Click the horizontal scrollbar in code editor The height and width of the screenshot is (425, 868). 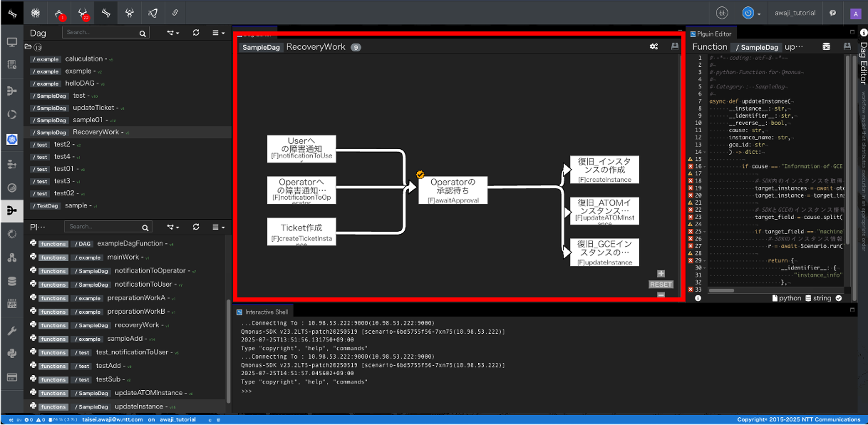coord(721,291)
